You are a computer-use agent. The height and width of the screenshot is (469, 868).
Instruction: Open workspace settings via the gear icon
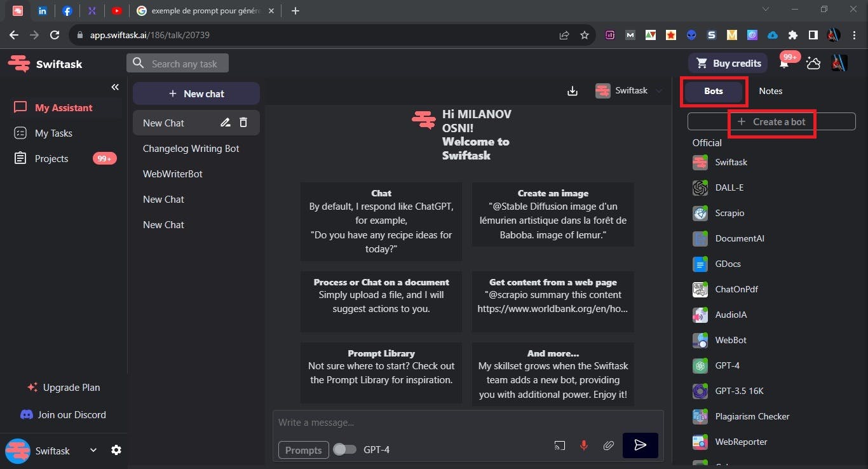pos(116,450)
